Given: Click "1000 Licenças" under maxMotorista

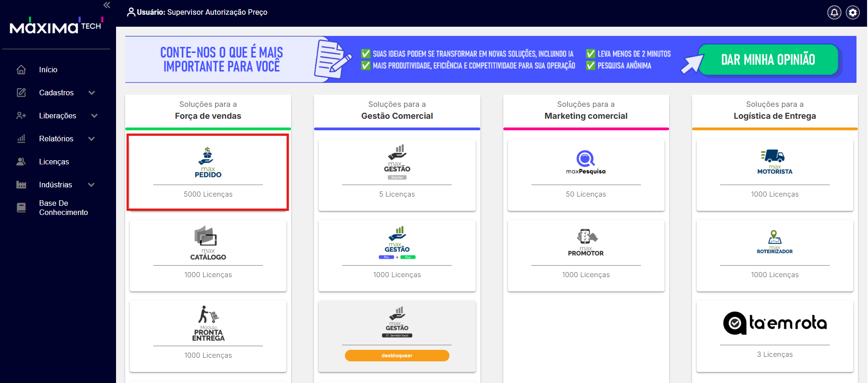Looking at the screenshot, I should (x=775, y=194).
